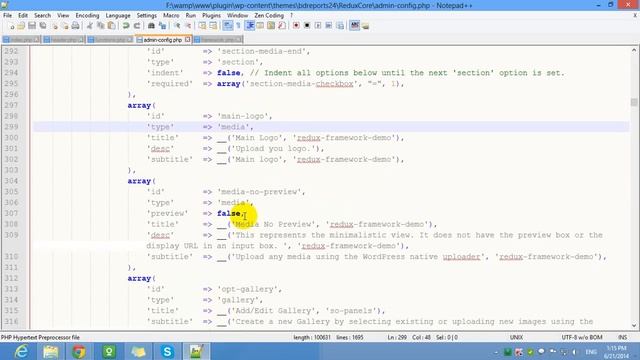Click the Paste toolbar icon
Viewport: 640px width, 360px height.
click(x=111, y=26)
